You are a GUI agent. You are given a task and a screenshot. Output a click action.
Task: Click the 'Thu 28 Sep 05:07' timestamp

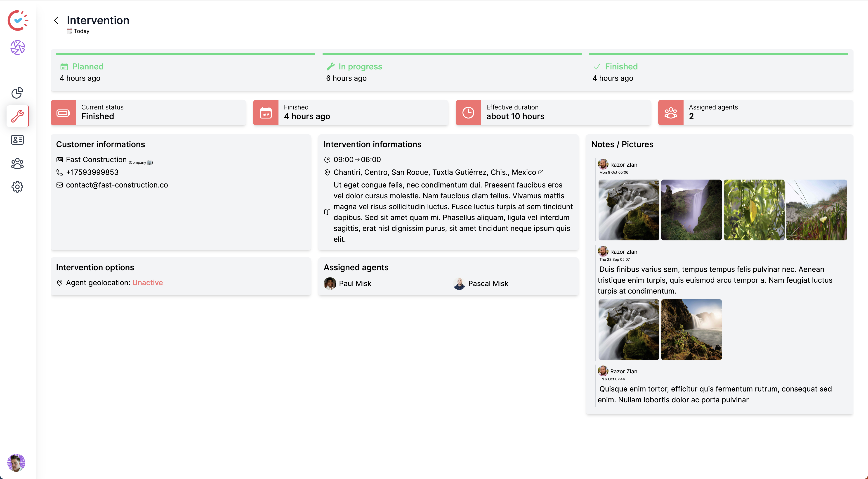[x=615, y=259]
